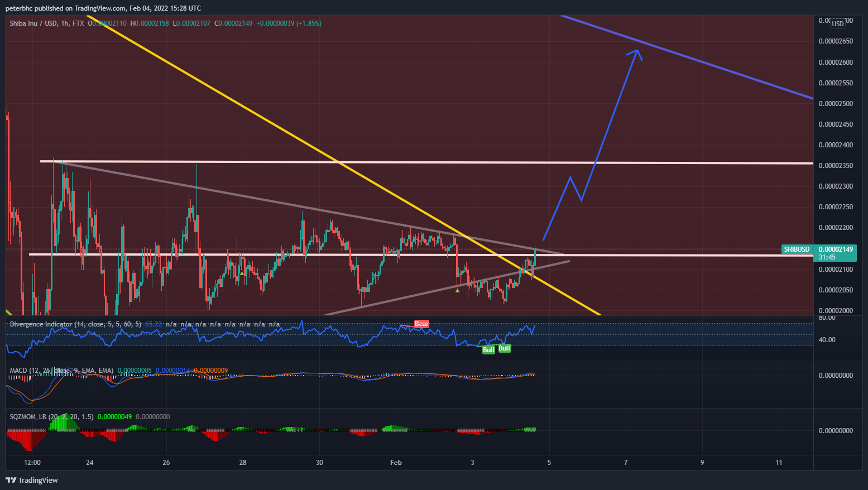Click the 0.00002400 price axis label
The height and width of the screenshot is (490, 868).
[836, 145]
